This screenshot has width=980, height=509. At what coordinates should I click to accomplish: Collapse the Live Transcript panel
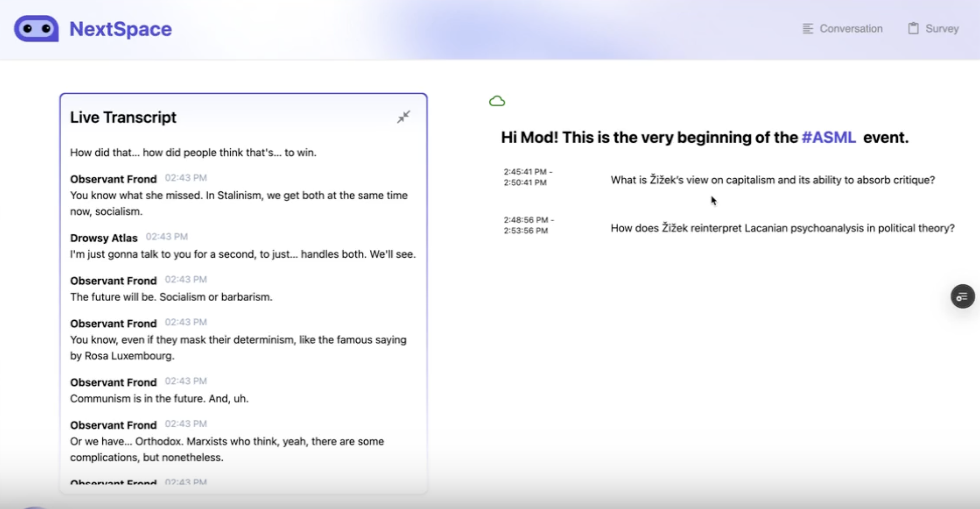click(404, 117)
